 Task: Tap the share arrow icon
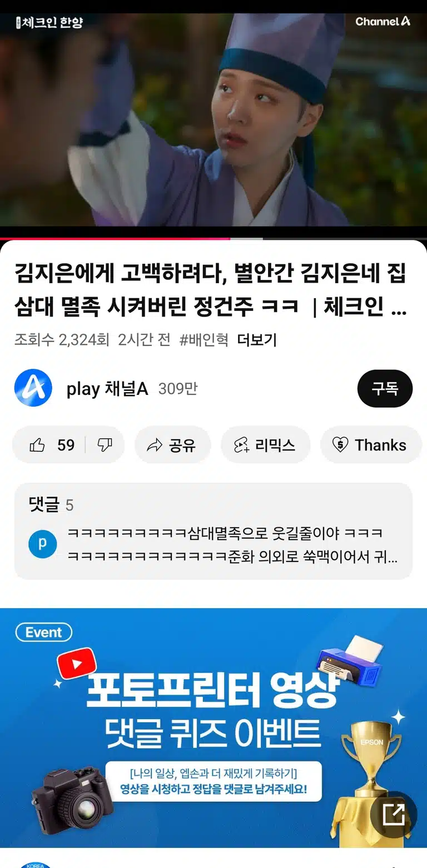point(154,445)
